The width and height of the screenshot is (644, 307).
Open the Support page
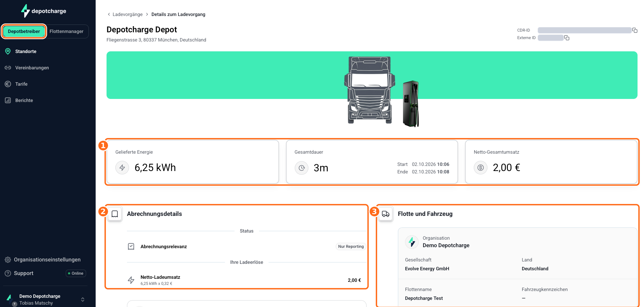[x=23, y=273]
